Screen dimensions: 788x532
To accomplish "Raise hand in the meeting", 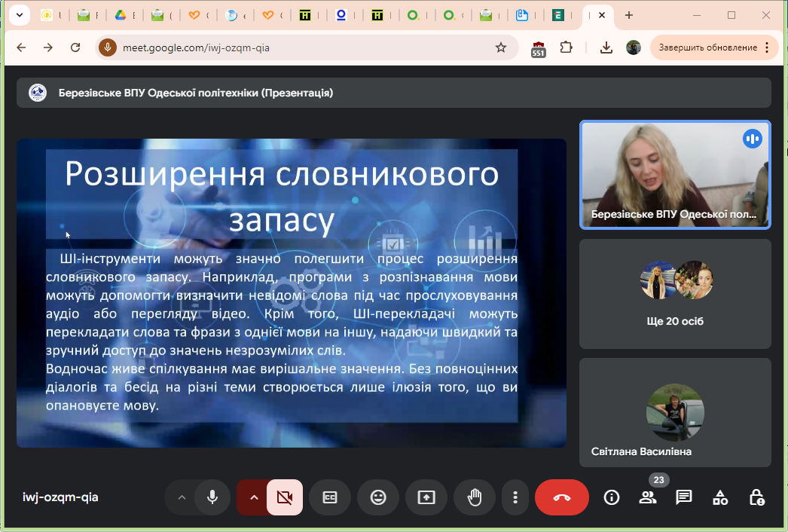I will (x=475, y=497).
